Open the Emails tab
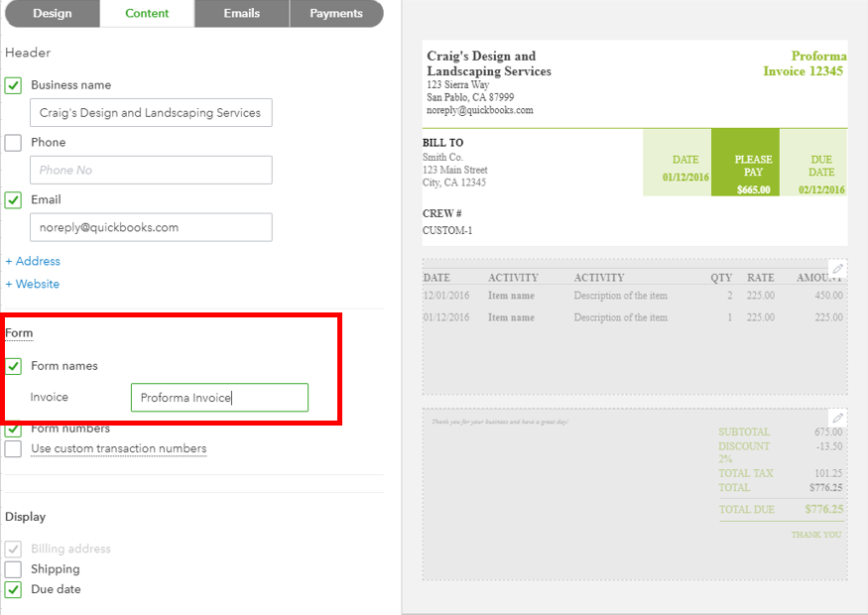Image resolution: width=868 pixels, height=615 pixels. [241, 14]
